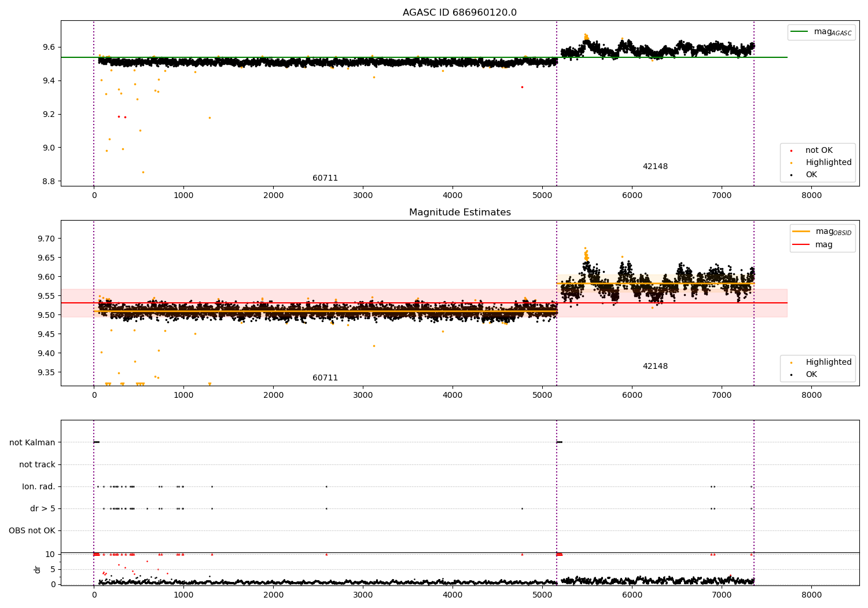Click y-axis tick '9.65' in Magnitude Estimates
The height and width of the screenshot is (608, 868).
(46, 258)
